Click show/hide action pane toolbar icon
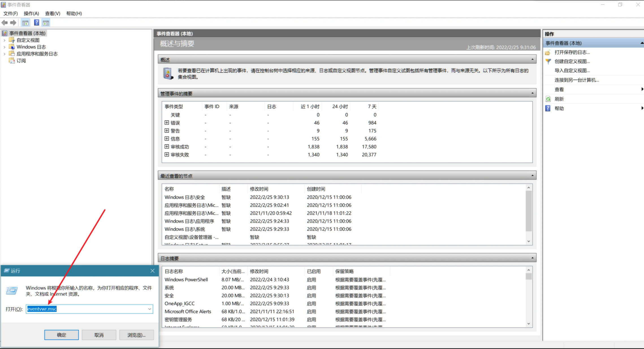 pos(46,23)
